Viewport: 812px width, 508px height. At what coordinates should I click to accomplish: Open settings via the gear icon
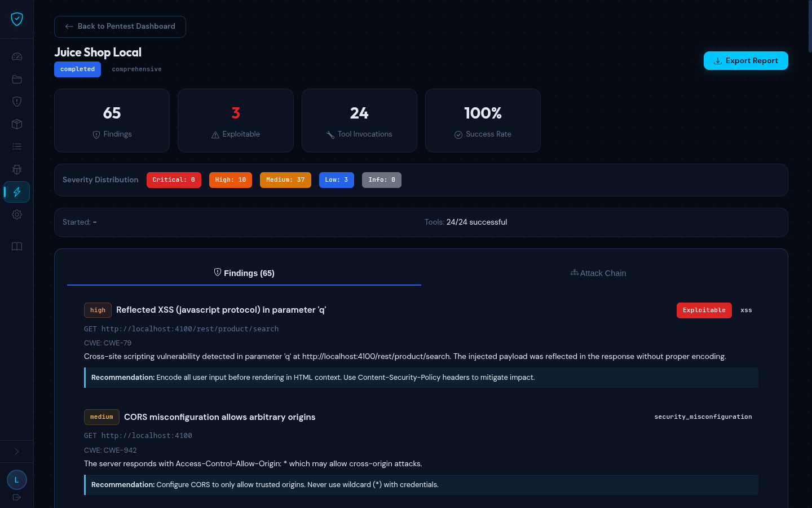[x=17, y=214]
